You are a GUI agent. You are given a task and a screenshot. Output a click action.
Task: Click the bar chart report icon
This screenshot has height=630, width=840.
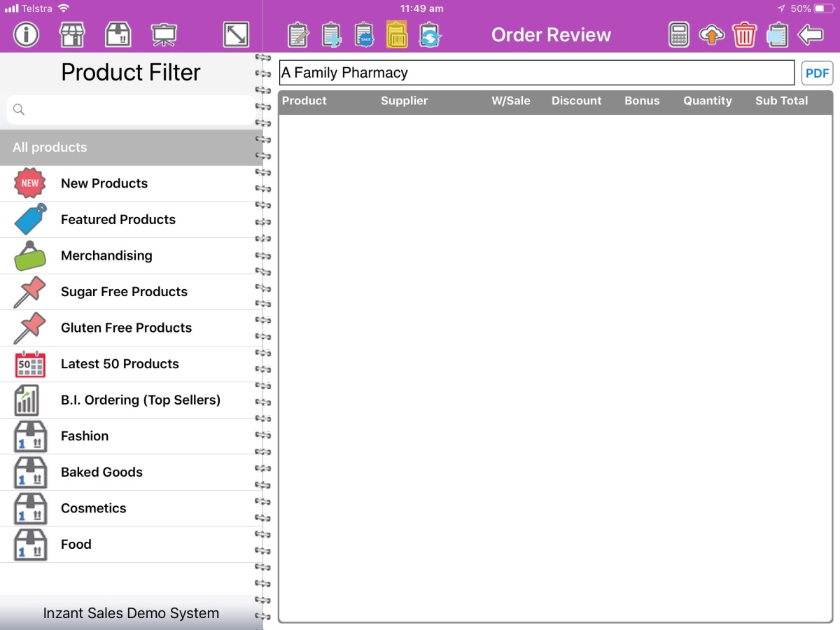click(27, 400)
